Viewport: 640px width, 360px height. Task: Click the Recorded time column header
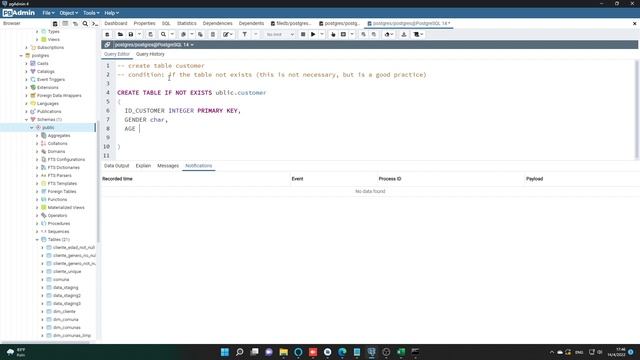[x=117, y=179]
